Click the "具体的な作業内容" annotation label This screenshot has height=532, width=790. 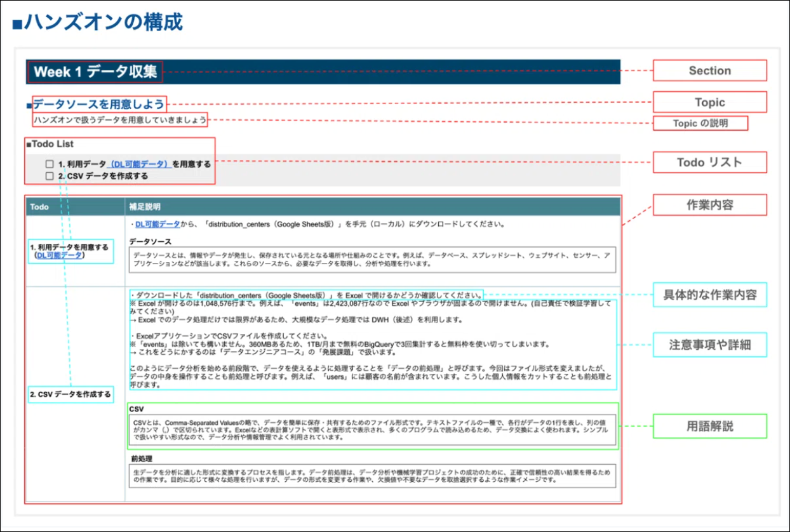709,295
